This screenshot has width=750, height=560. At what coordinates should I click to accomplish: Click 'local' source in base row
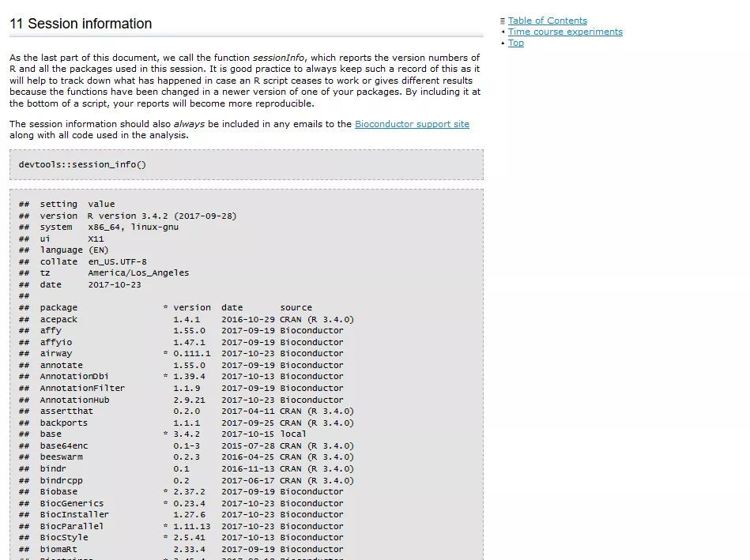tap(292, 434)
